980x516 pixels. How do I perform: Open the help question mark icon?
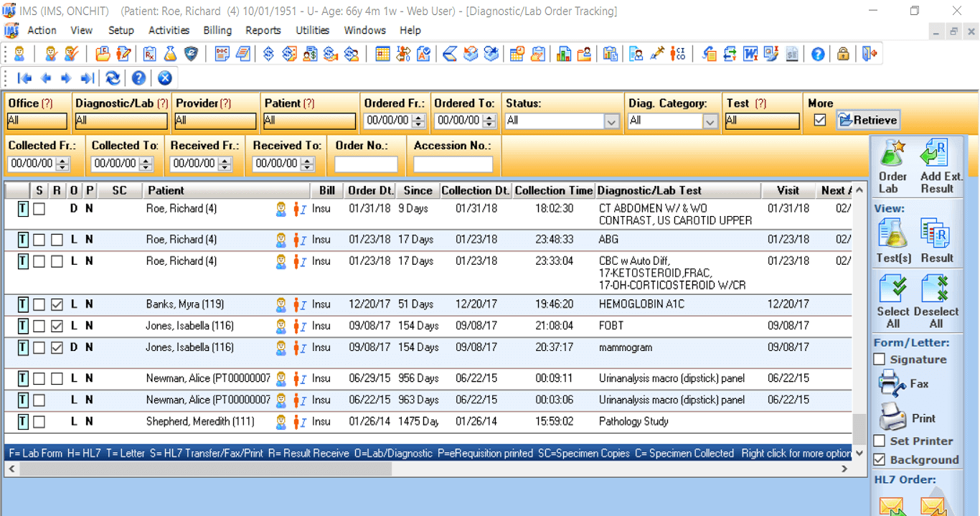817,53
